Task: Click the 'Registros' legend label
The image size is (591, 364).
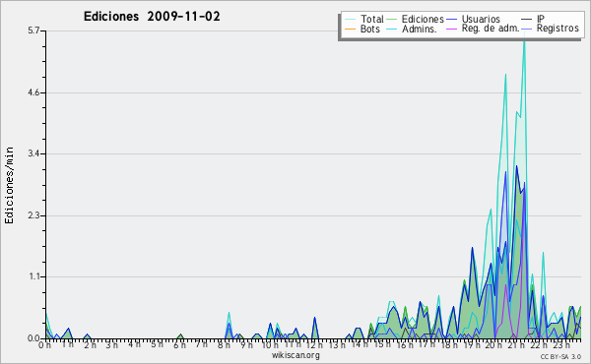Action: tap(558, 29)
